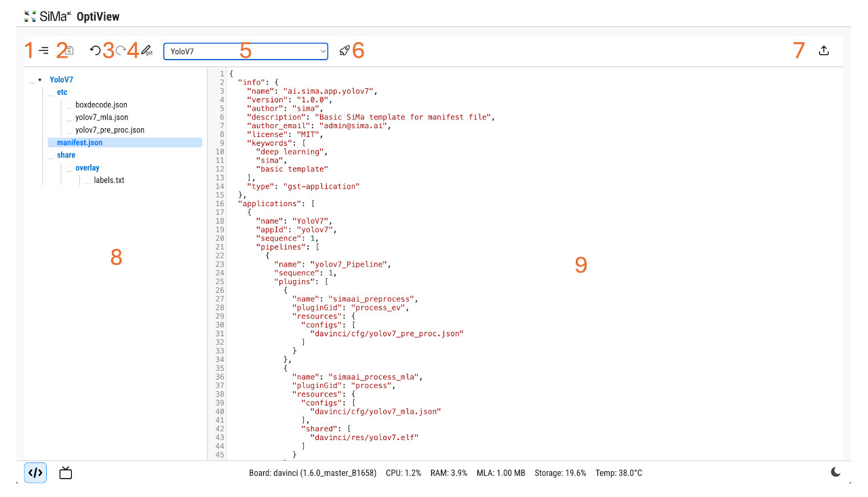This screenshot has height=497, width=868.
Task: Click the save disk icon
Action: click(69, 51)
